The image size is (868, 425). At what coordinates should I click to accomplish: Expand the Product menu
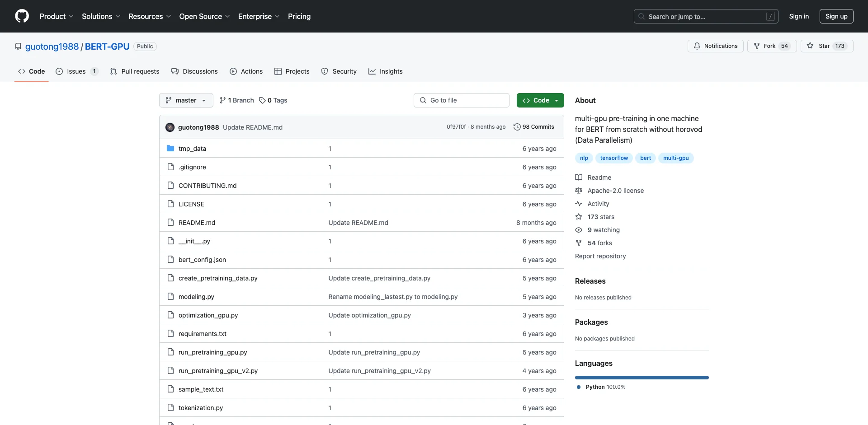(57, 16)
